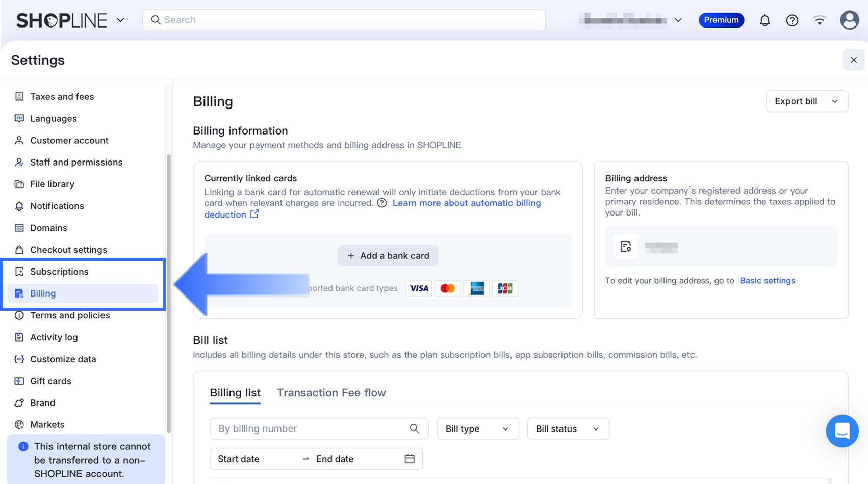
Task: Expand the SHOPLINE logo dropdown chevron
Action: (x=120, y=20)
